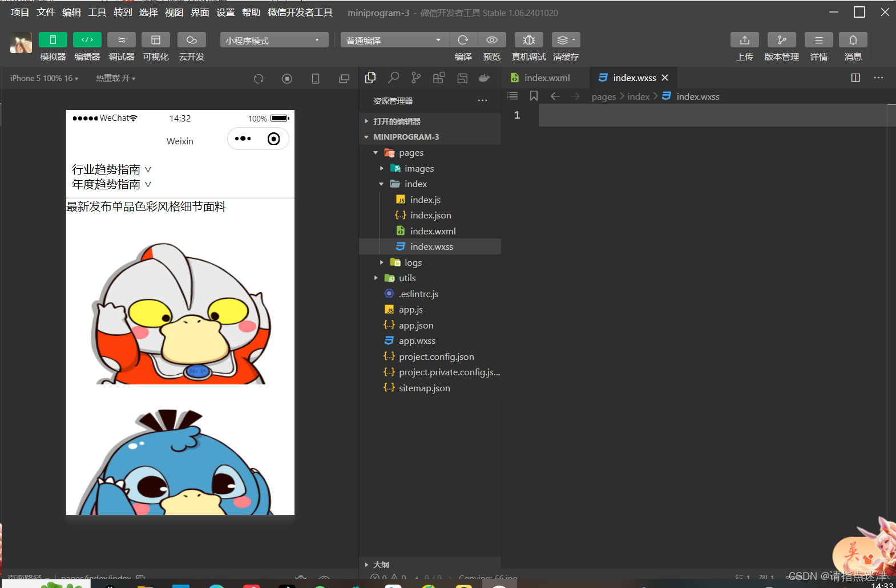Open index.json file
896x588 pixels.
coord(430,215)
